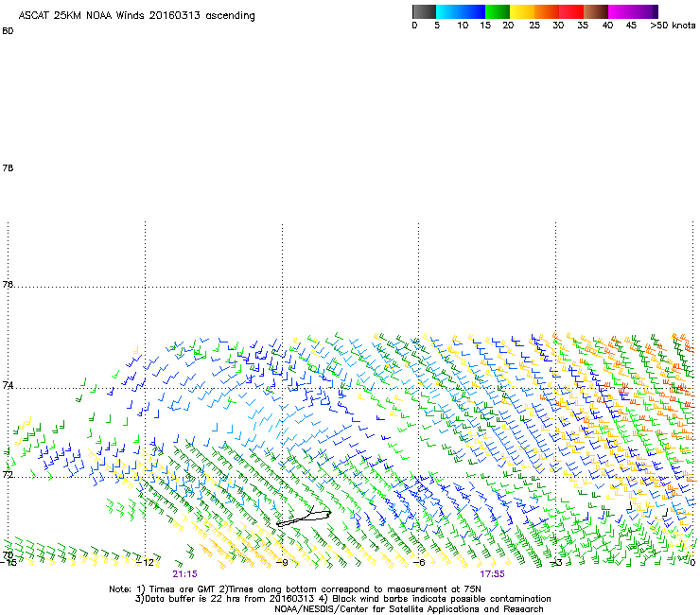Screen dimensions: 700x615
Task: Click the red 30-35 knots legend color
Action: [x=571, y=11]
